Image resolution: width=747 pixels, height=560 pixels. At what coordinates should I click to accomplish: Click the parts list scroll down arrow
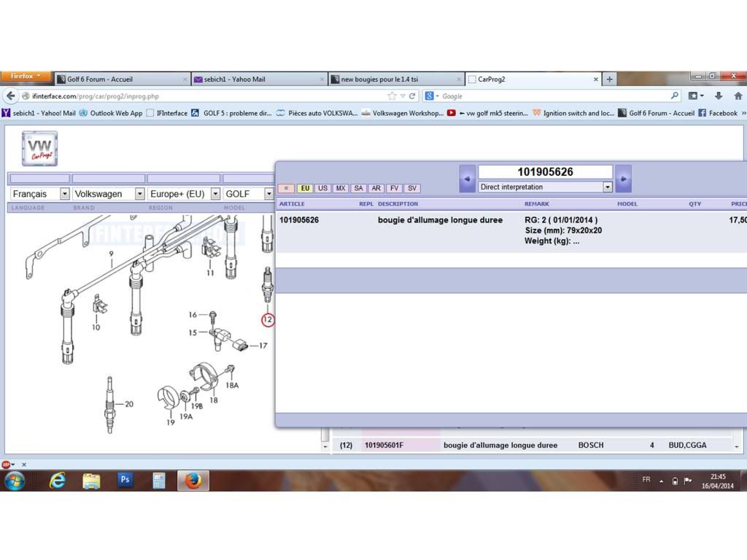[x=737, y=447]
